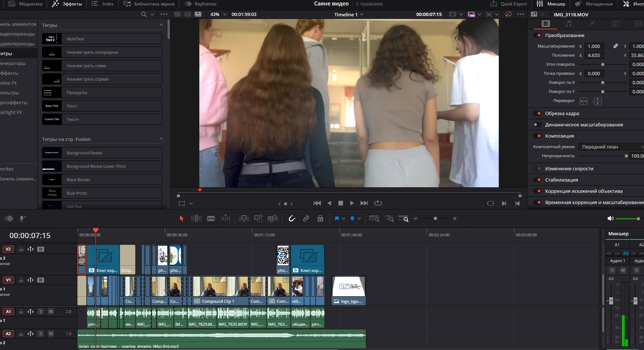The width and height of the screenshot is (644, 350).
Task: Select the MultiText title preset
Action: tap(102, 39)
